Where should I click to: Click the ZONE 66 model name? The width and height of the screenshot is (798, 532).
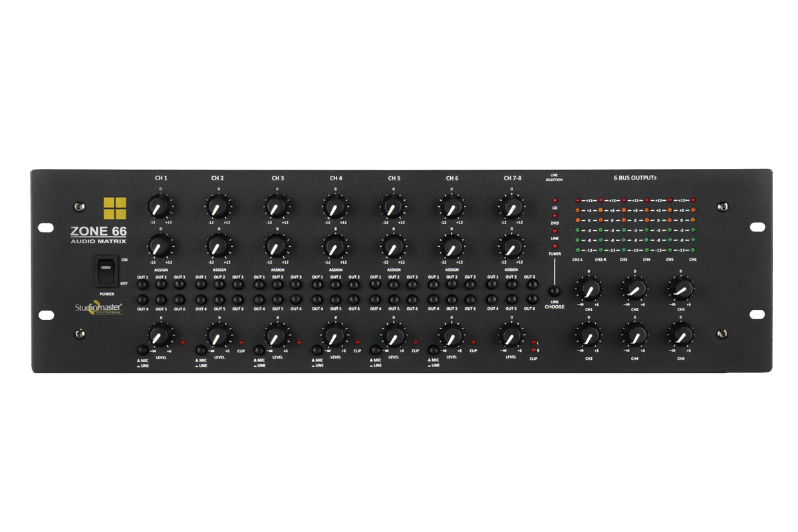98,231
